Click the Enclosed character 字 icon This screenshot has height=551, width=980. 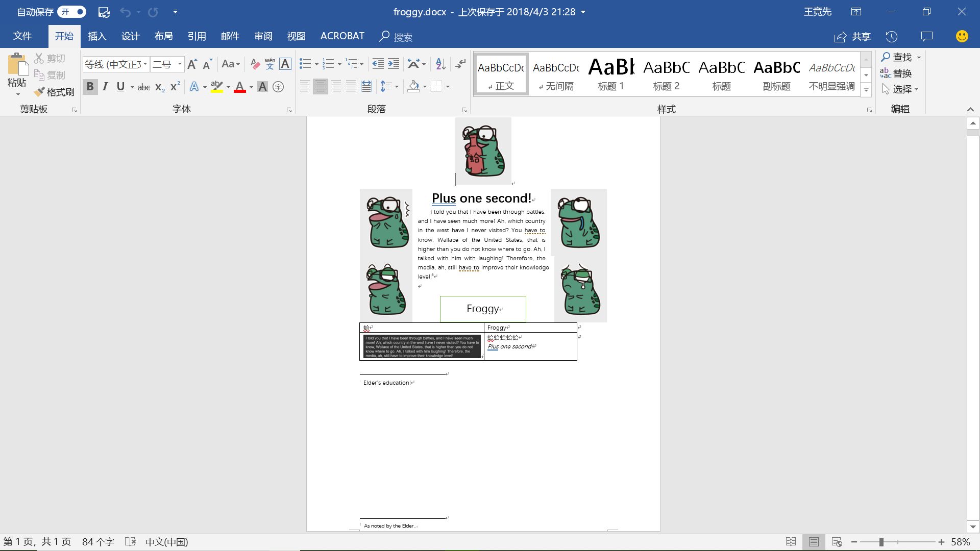(278, 87)
